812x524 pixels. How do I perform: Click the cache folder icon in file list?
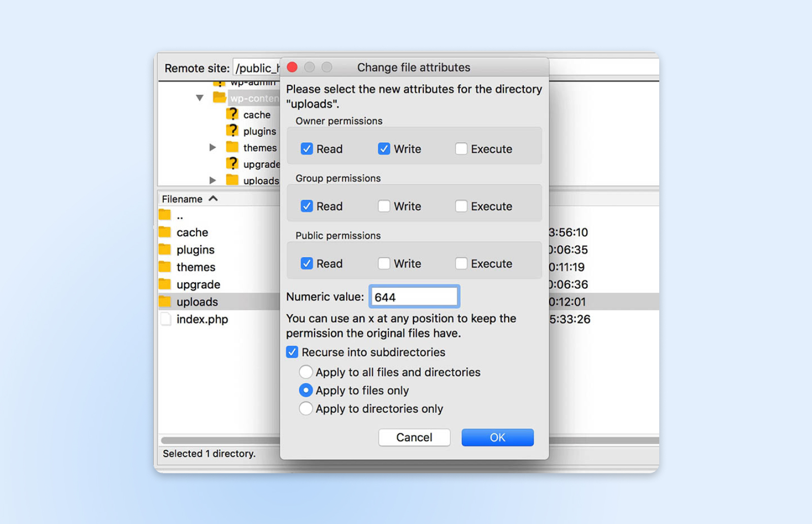[165, 232]
